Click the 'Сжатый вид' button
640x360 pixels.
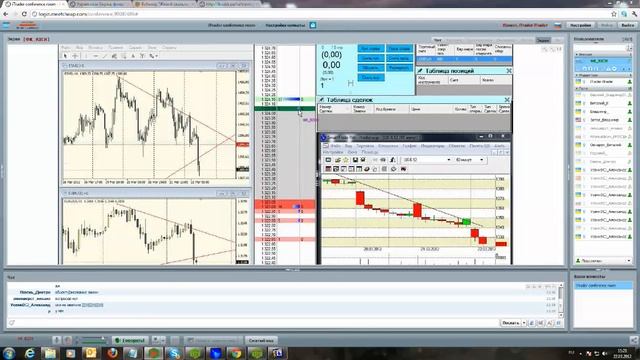[261, 340]
